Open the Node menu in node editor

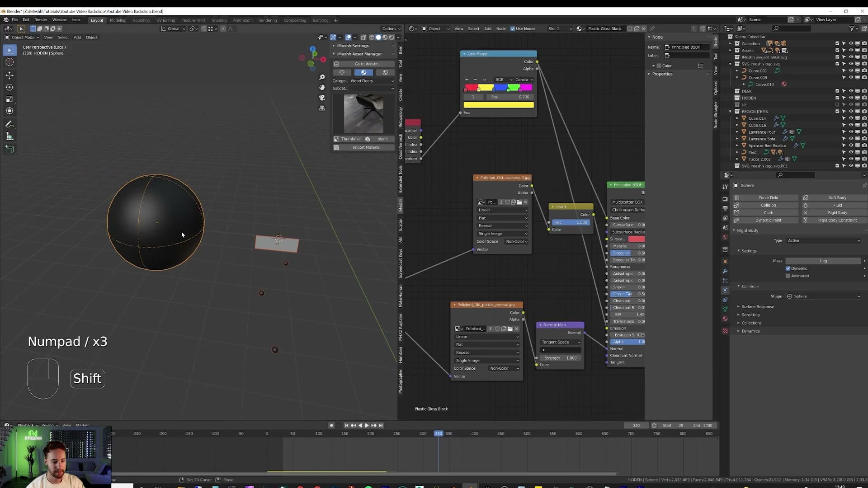501,29
